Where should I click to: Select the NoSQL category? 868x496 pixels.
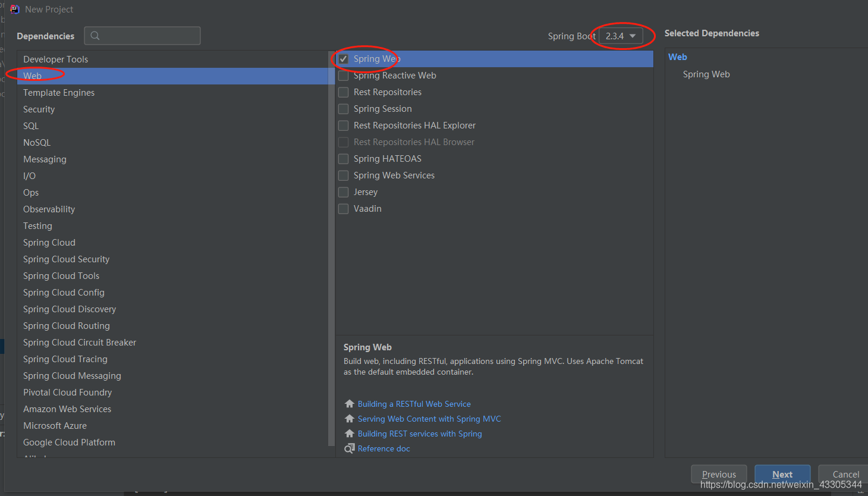coord(172,143)
